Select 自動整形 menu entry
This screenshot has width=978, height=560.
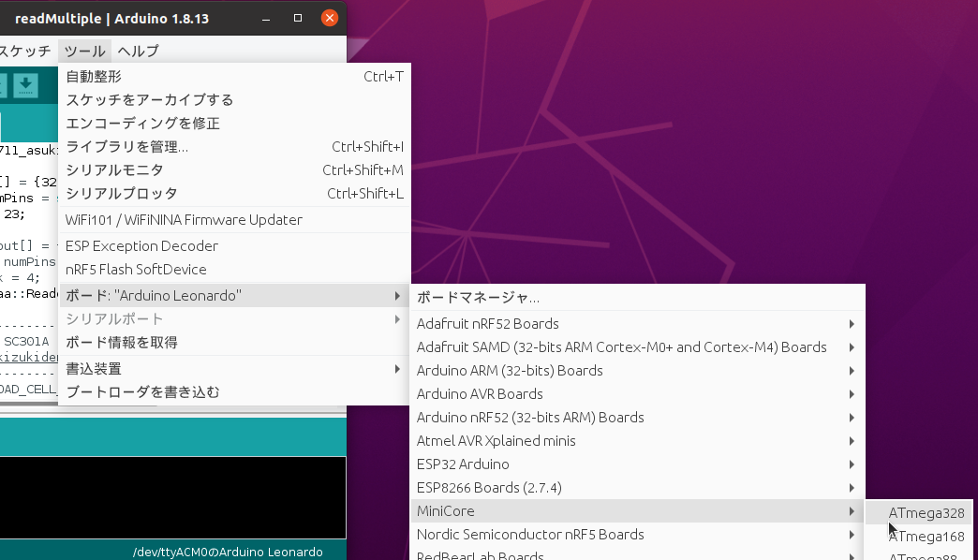pos(234,77)
